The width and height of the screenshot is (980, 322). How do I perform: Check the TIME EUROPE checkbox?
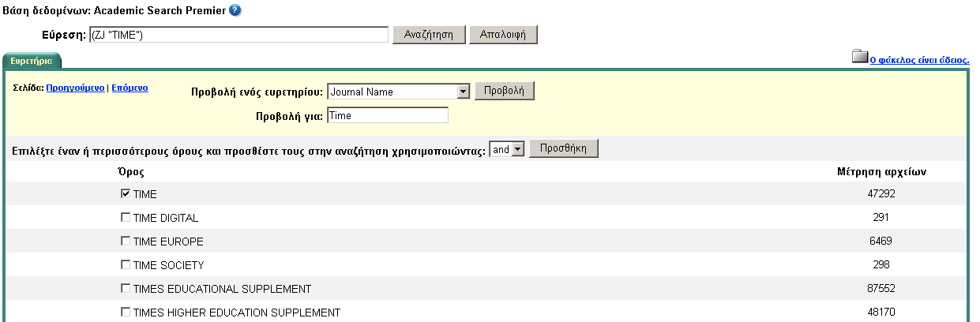coord(126,241)
